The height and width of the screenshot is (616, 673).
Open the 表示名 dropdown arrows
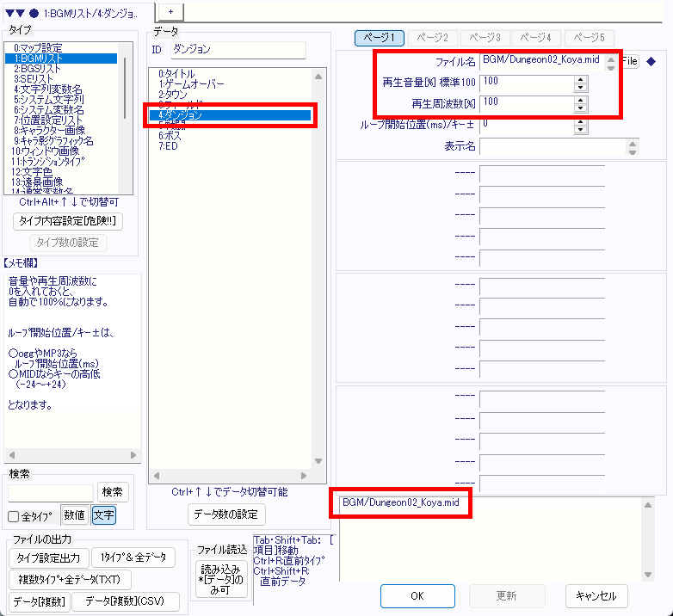633,147
